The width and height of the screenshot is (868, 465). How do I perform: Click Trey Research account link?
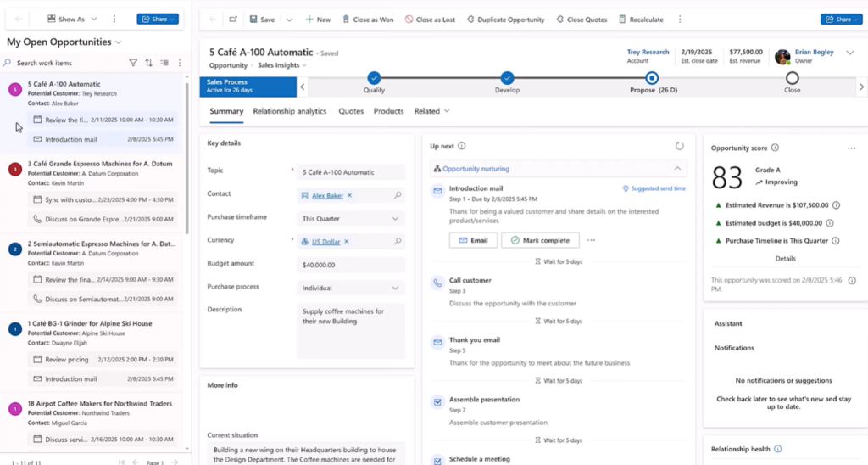point(648,52)
